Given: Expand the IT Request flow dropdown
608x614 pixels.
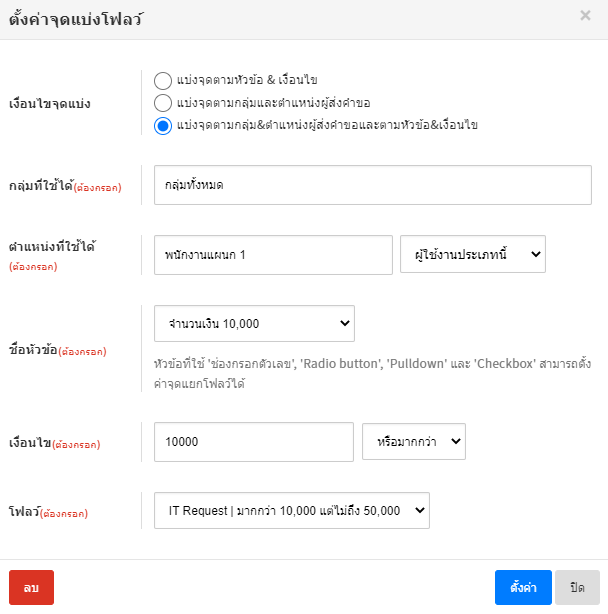Looking at the screenshot, I should 291,510.
